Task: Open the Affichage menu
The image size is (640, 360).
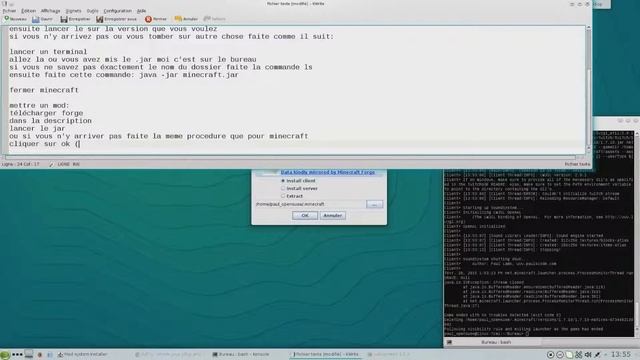Action: point(51,11)
